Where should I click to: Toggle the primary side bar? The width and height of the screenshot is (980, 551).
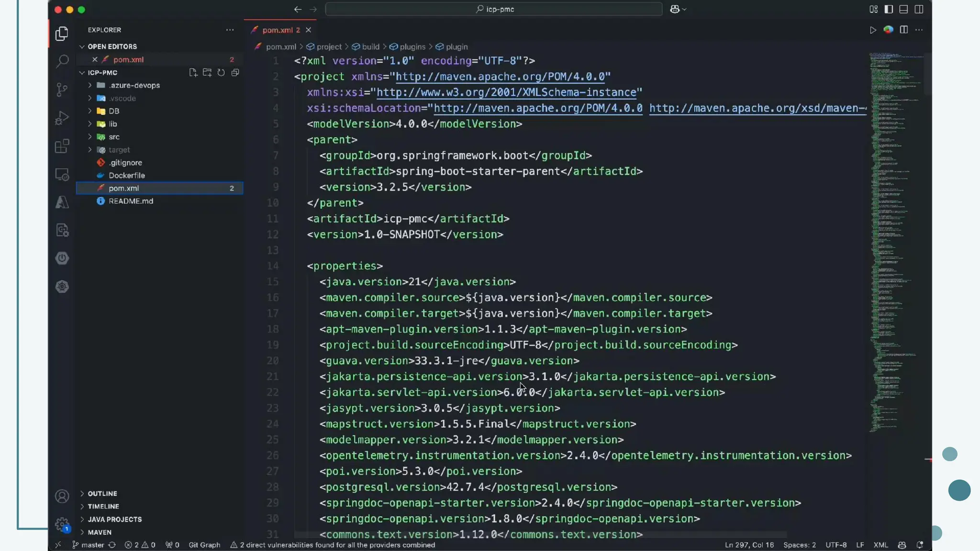click(889, 9)
